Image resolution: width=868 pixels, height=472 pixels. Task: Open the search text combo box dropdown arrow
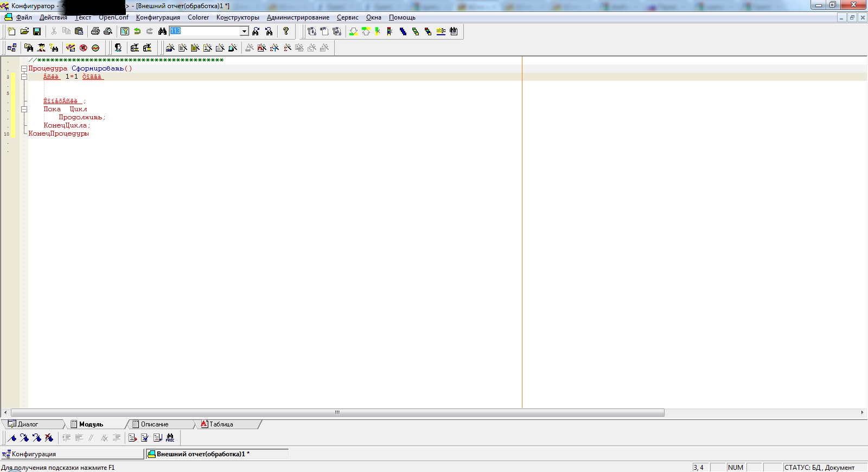(244, 31)
